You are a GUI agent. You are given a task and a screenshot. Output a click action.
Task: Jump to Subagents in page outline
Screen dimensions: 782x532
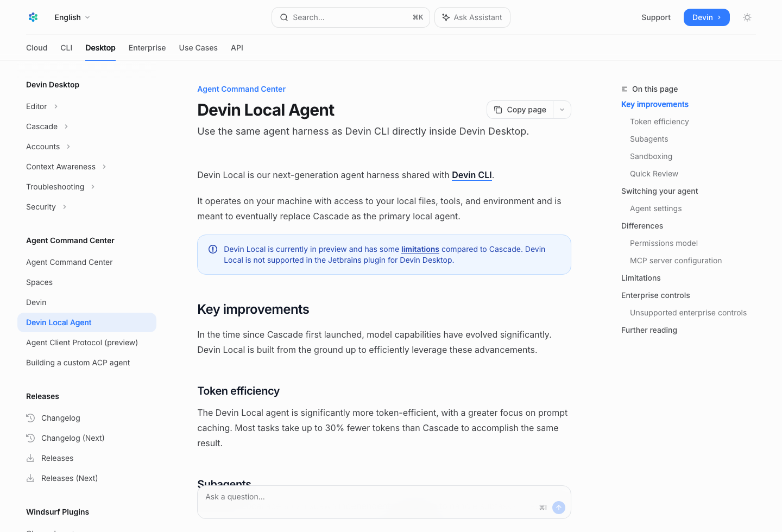(649, 139)
